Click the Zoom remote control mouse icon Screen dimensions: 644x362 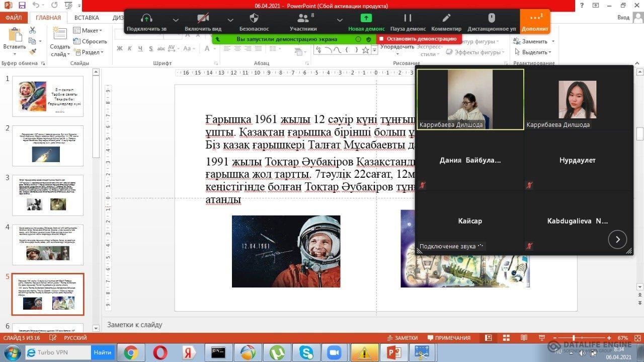click(492, 19)
